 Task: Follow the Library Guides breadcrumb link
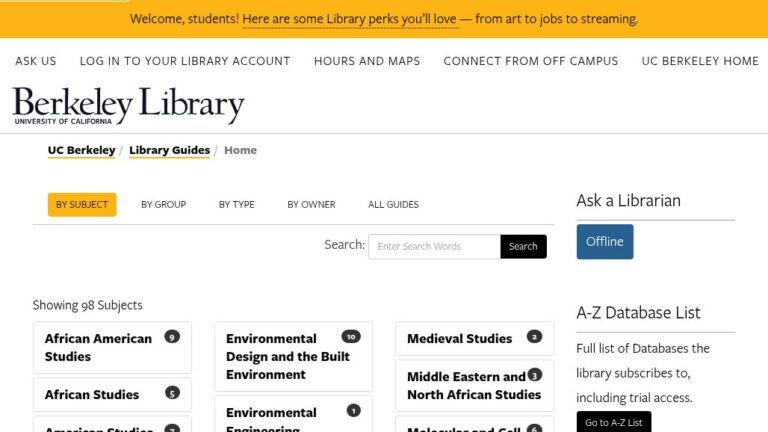click(x=169, y=150)
